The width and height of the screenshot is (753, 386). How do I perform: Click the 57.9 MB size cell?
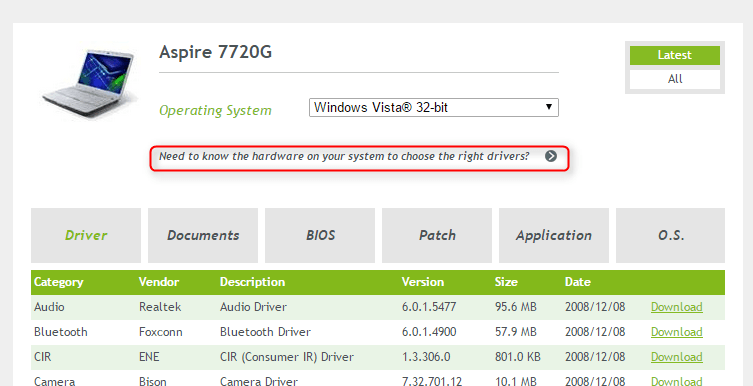(x=516, y=332)
